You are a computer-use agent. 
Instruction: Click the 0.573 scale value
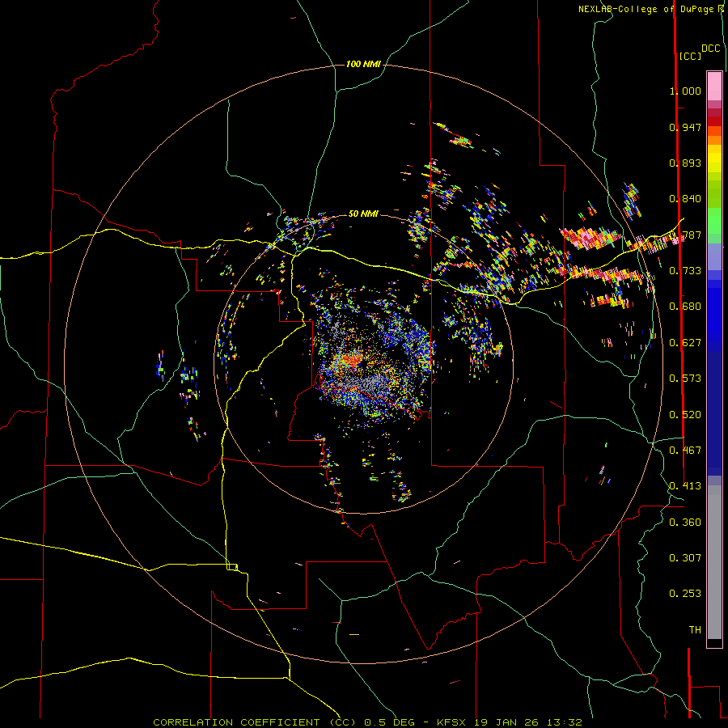(x=685, y=379)
